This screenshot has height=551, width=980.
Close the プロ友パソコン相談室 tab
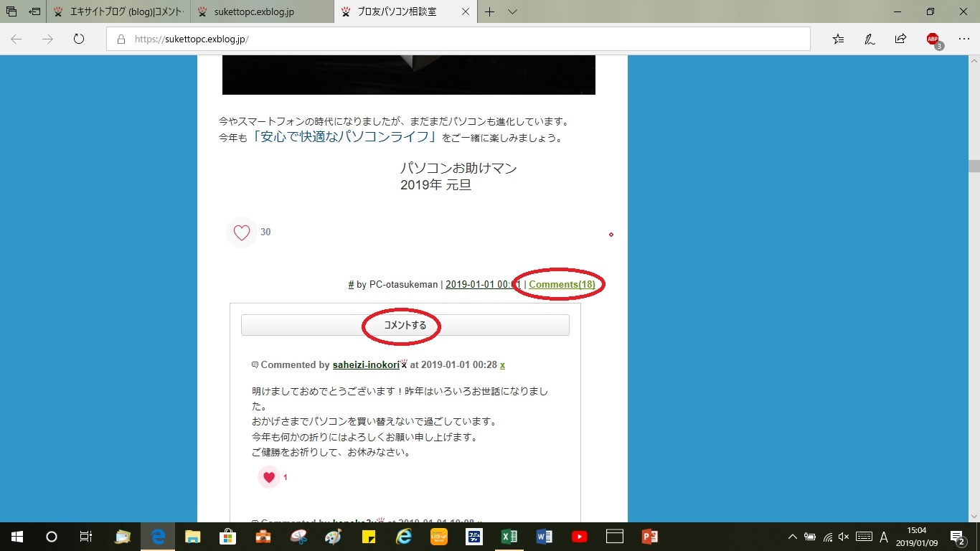466,12
